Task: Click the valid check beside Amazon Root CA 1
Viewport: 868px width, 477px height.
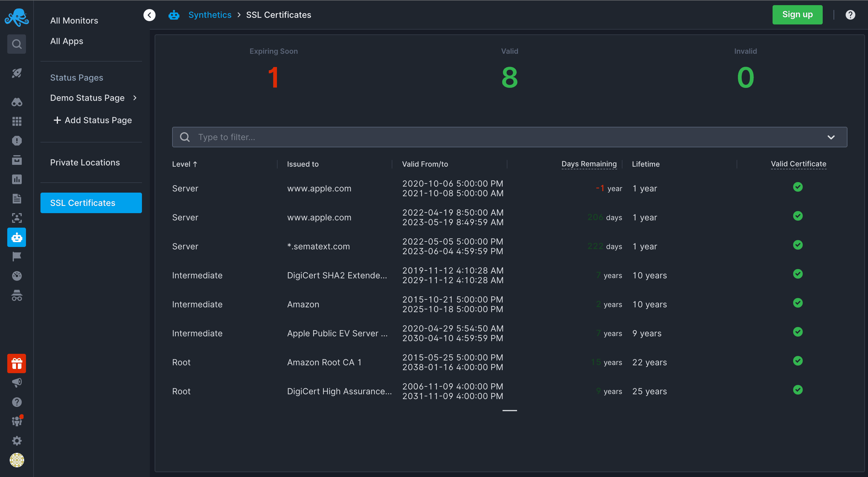Action: click(x=798, y=361)
